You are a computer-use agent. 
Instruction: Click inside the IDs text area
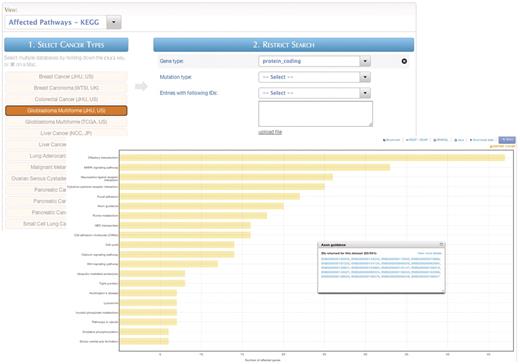click(315, 114)
